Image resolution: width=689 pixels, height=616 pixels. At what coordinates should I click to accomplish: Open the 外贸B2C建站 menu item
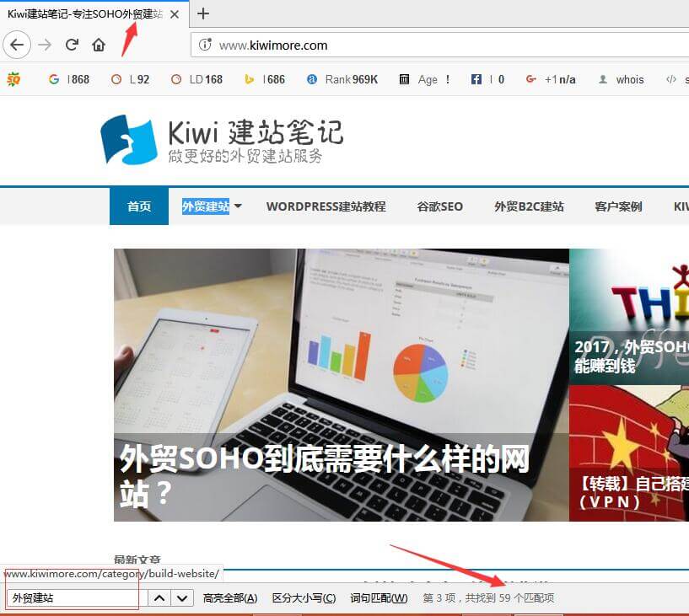pyautogui.click(x=529, y=206)
